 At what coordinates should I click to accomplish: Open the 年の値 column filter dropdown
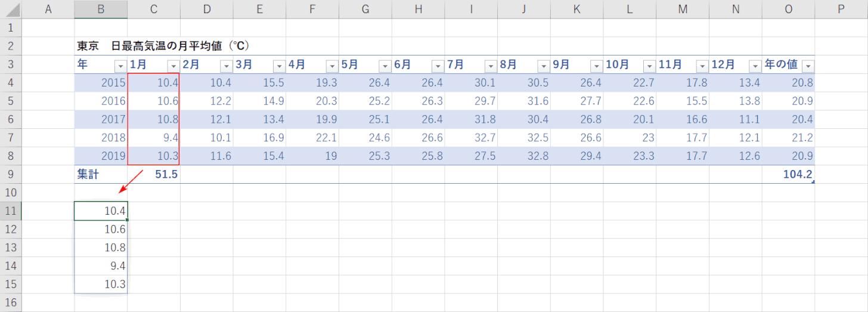[808, 66]
